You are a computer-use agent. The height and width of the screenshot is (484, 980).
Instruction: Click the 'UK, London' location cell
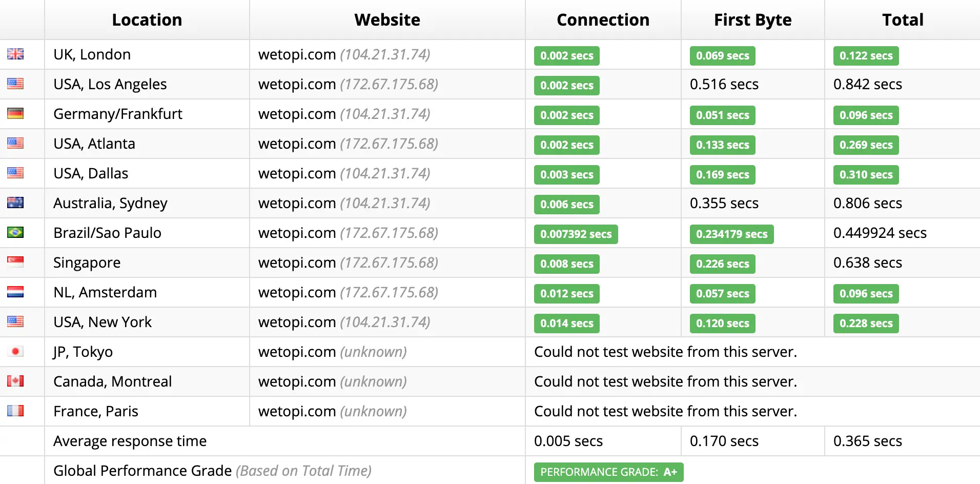coord(147,54)
